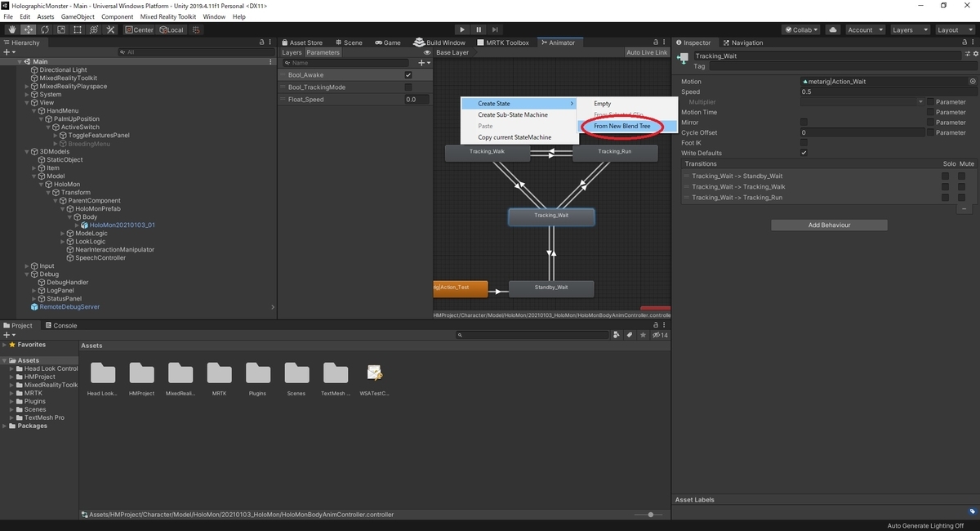Select the Head Look Controller folder thumbnail
The image size is (980, 531).
[103, 373]
